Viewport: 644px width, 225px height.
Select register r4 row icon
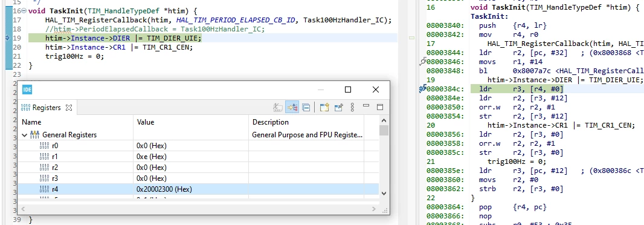pos(44,189)
